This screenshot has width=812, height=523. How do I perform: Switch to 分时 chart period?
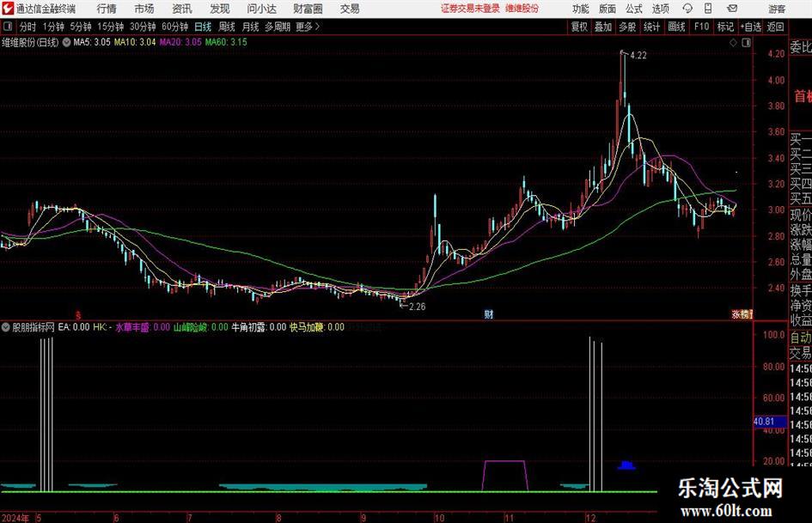28,27
